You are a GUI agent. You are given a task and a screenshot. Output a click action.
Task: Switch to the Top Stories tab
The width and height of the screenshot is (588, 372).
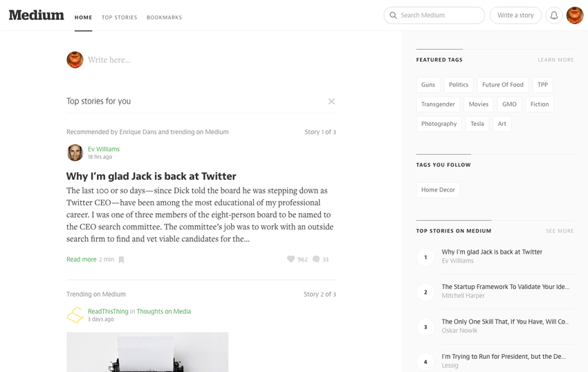[x=119, y=17]
